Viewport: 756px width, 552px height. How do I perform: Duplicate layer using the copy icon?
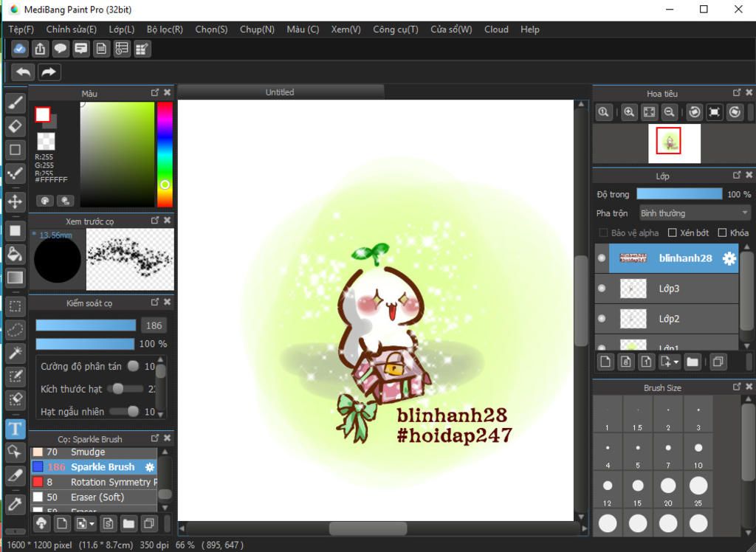coord(718,362)
